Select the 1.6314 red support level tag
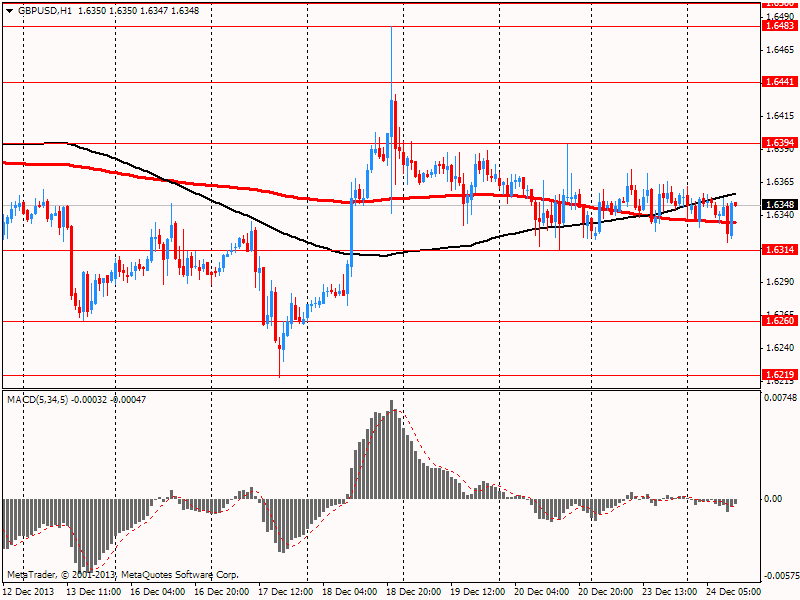The image size is (800, 600). pyautogui.click(x=779, y=250)
